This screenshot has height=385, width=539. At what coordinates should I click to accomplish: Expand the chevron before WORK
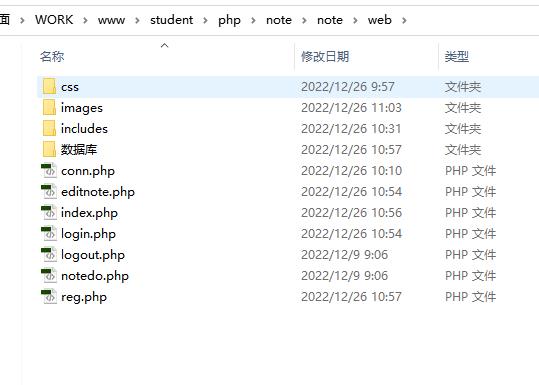pyautogui.click(x=22, y=21)
